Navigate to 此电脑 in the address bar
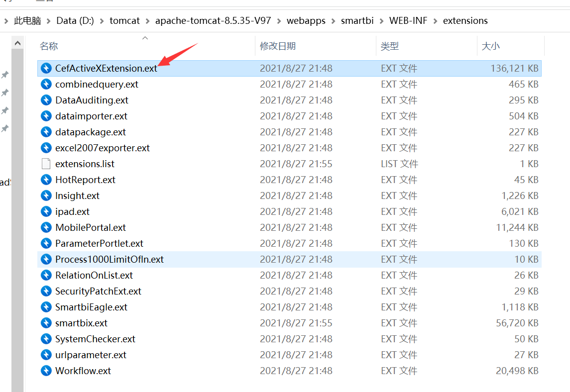570x392 pixels. tap(27, 21)
